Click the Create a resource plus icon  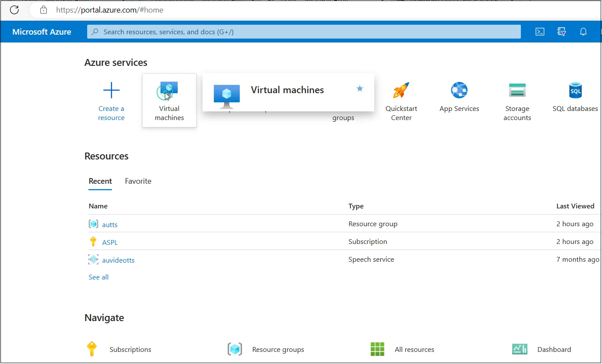point(111,90)
